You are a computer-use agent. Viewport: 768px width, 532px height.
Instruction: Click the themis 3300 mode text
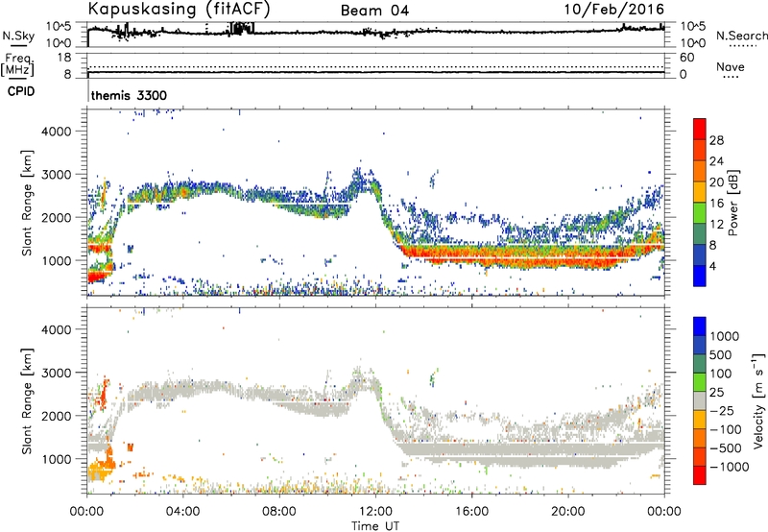tap(129, 95)
